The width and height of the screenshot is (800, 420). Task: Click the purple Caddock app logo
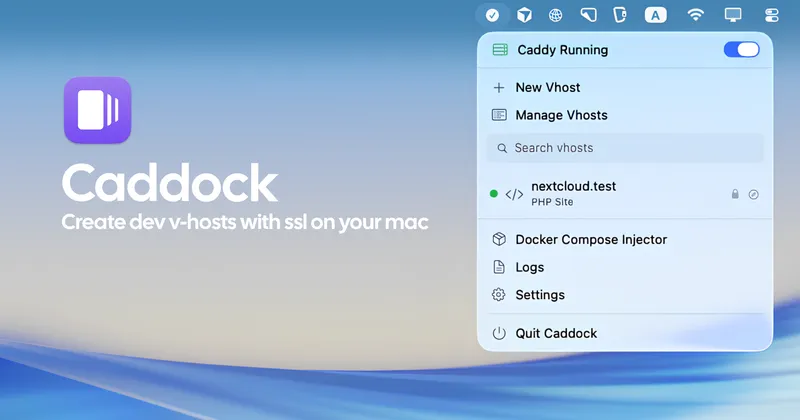point(97,110)
